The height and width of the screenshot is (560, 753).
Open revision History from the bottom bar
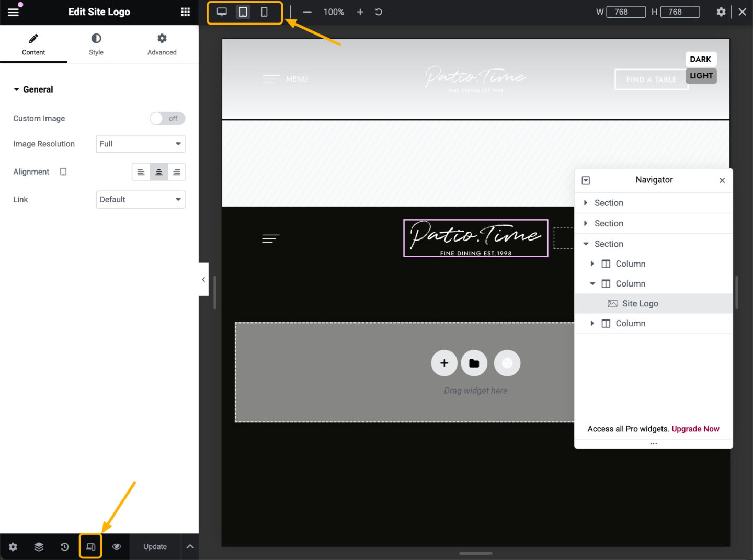(64, 546)
